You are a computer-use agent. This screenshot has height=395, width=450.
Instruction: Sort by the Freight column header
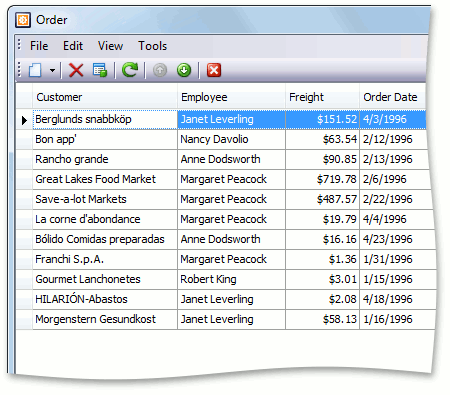tap(322, 97)
